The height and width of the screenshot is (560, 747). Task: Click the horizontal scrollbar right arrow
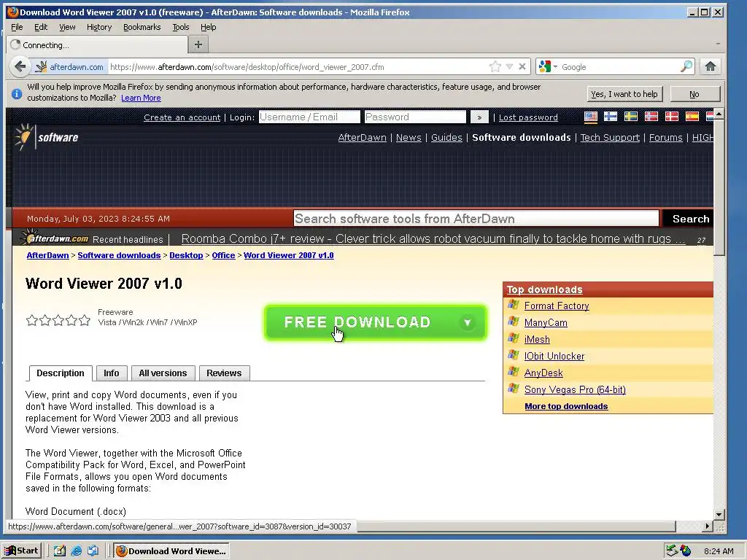[x=708, y=526]
